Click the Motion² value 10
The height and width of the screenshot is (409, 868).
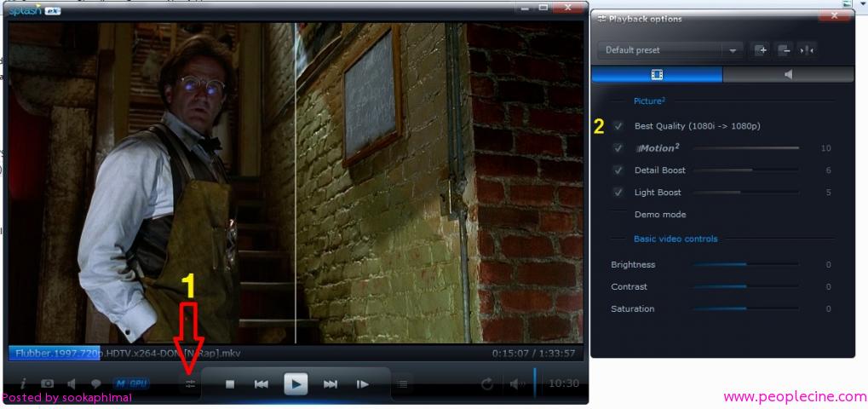pos(826,148)
